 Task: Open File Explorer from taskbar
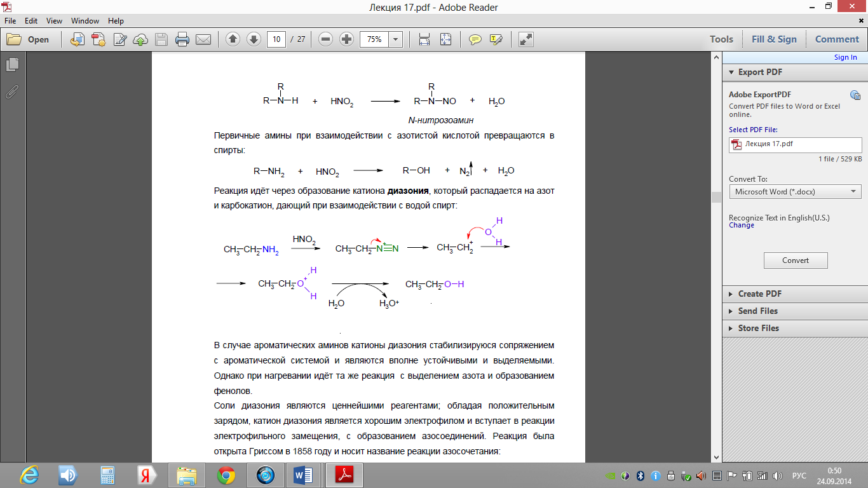[186, 475]
